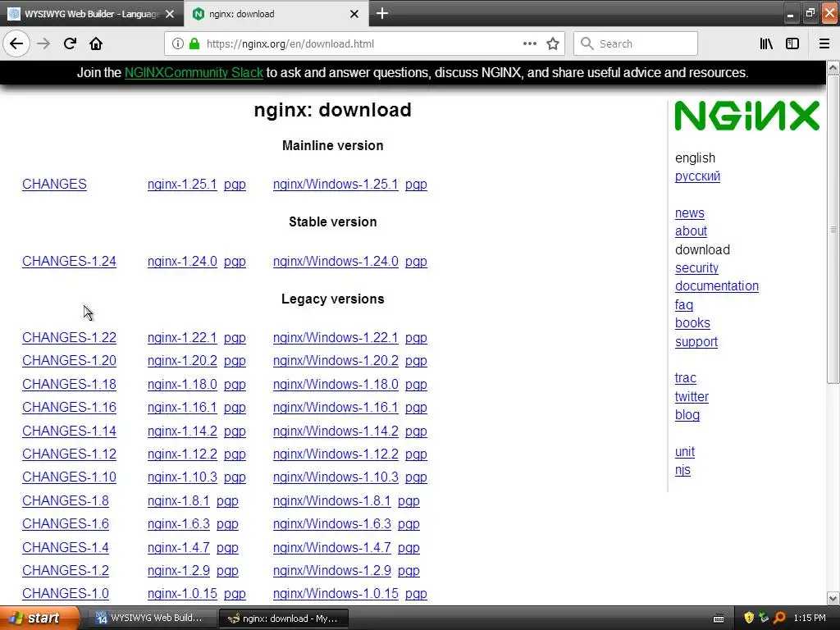The height and width of the screenshot is (630, 840).
Task: Open CHANGES-1.24 link
Action: click(69, 262)
